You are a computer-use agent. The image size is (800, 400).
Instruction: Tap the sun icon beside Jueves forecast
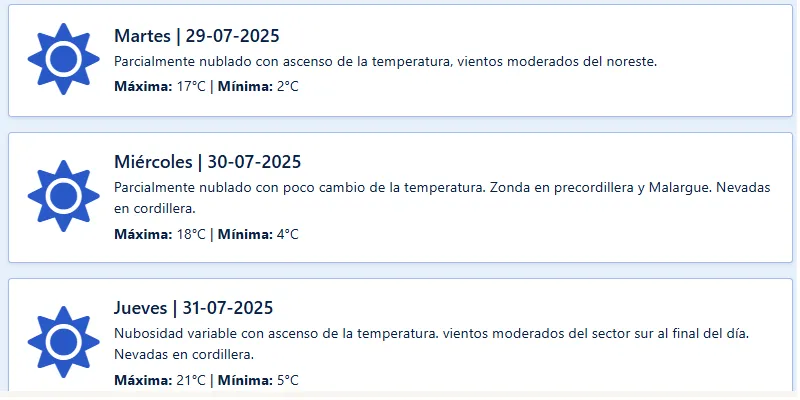[63, 342]
